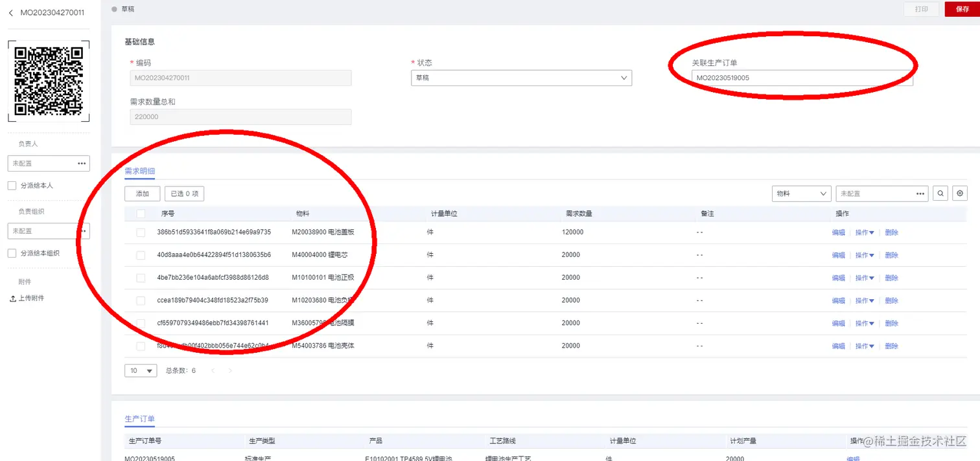Click cell 386b51d5933641f8a069b214e69a9735

click(214, 232)
